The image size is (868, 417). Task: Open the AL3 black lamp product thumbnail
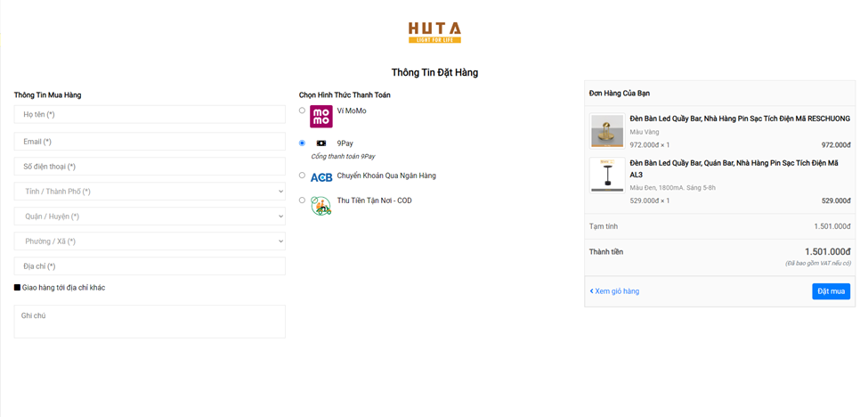(x=607, y=175)
